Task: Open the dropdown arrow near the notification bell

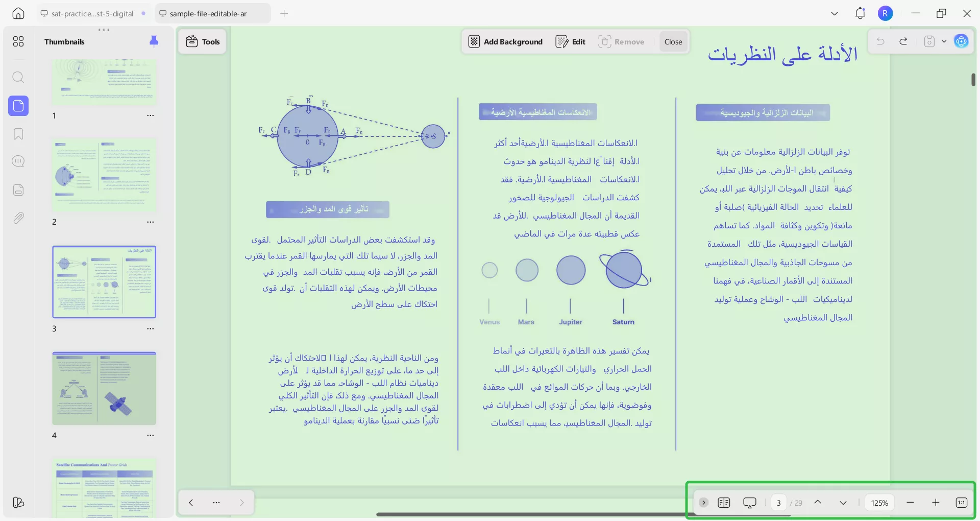Action: [834, 13]
